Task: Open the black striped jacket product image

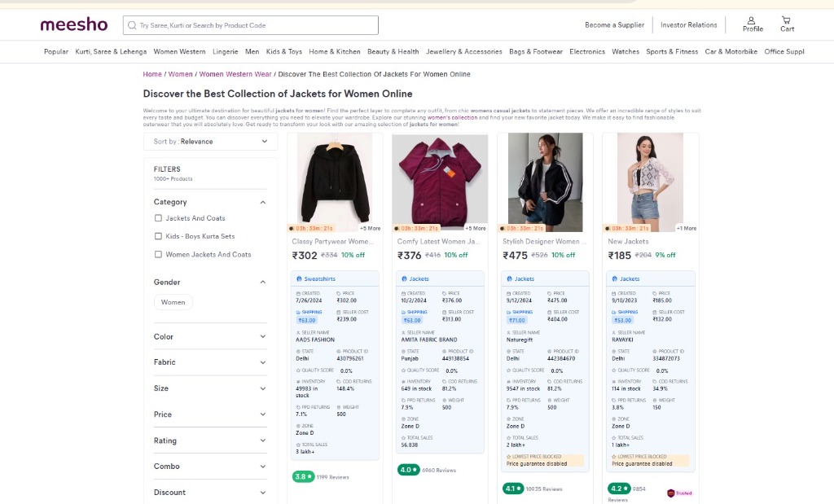Action: pos(545,182)
